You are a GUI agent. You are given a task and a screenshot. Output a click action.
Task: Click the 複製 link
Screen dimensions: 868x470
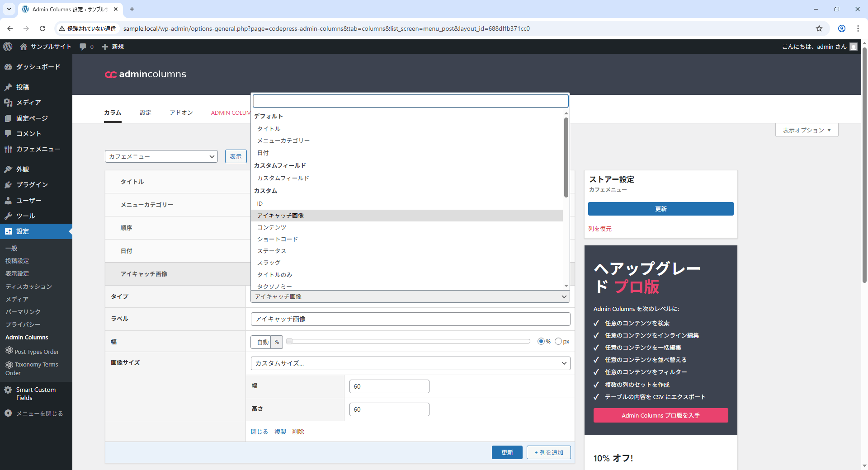(x=280, y=432)
